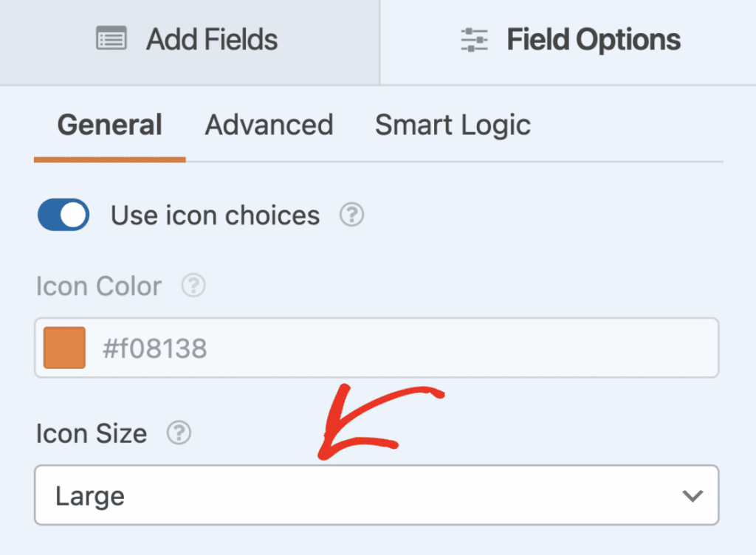Screen dimensions: 756x555
Task: Open the help tooltip beside Use icon choices
Action: coord(352,215)
